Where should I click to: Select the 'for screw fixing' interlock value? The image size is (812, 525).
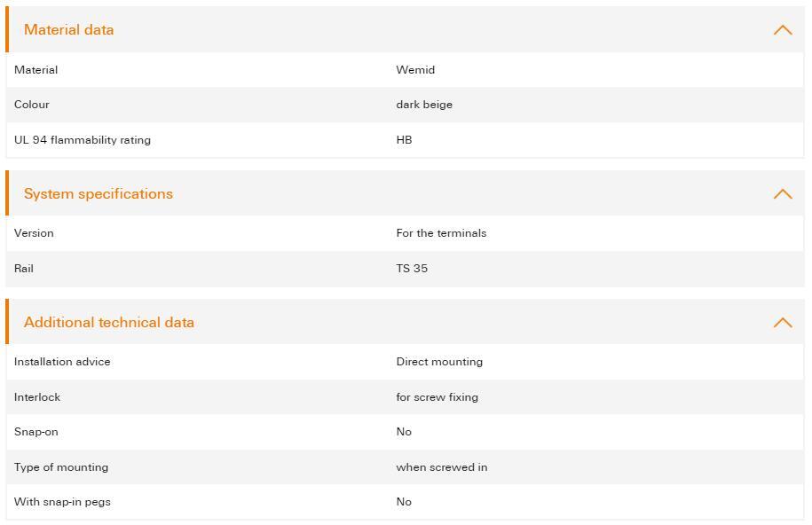pos(437,397)
